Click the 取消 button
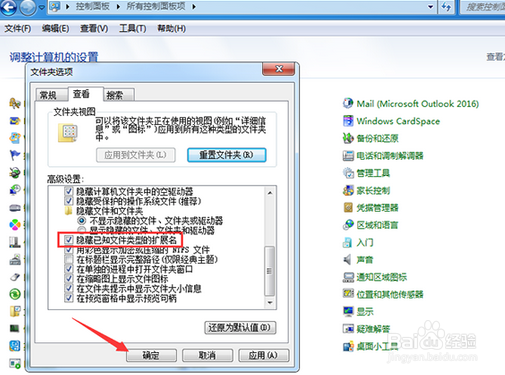The image size is (505, 375). (207, 355)
